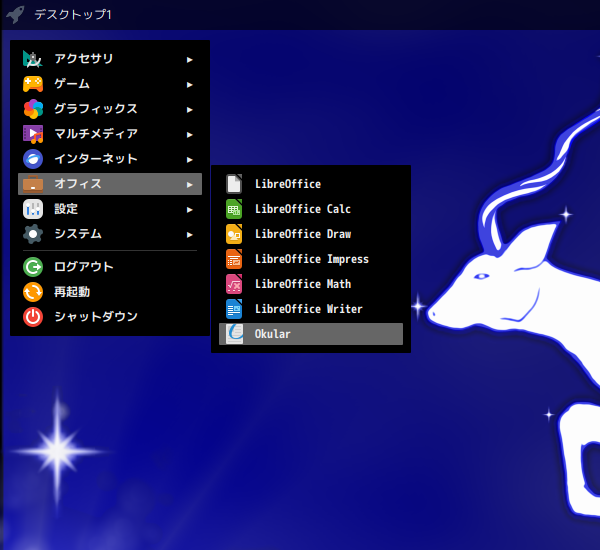The image size is (600, 550).
Task: Select the オフィス menu entry
Action: pyautogui.click(x=110, y=184)
